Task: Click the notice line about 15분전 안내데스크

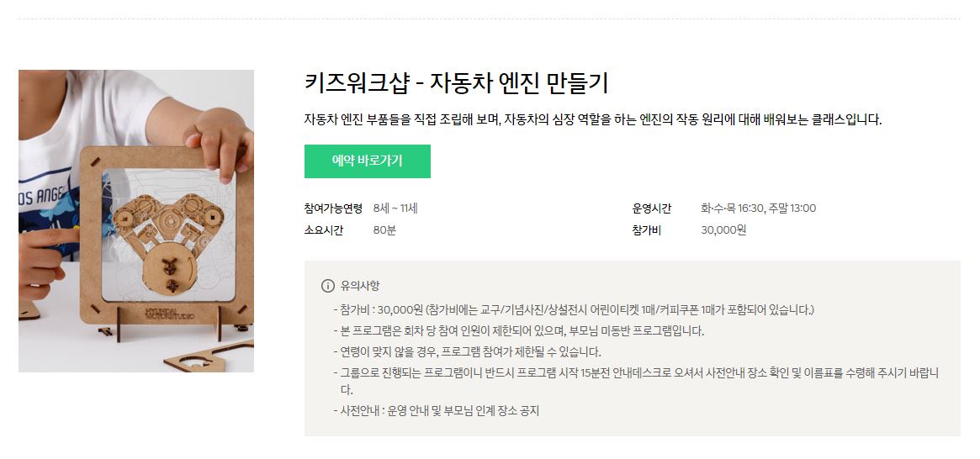Action: 636,381
